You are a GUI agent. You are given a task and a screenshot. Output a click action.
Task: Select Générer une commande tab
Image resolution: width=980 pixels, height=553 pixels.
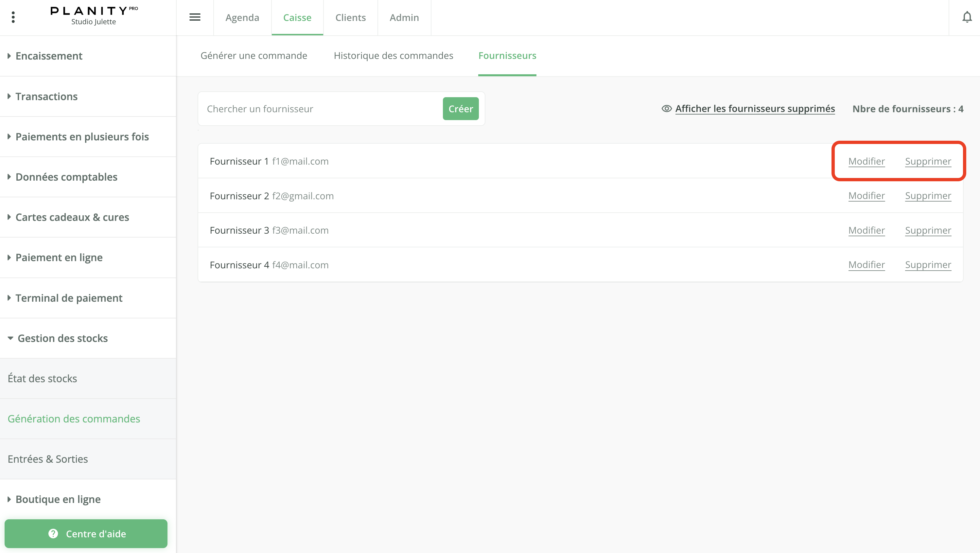pyautogui.click(x=254, y=56)
